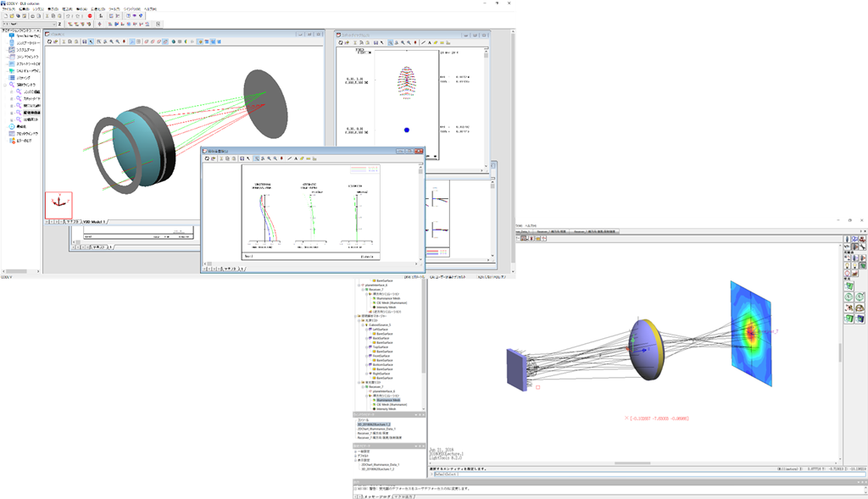The height and width of the screenshot is (499, 868).
Task: Click the refresh icon in aberration plot window
Action: point(207,158)
